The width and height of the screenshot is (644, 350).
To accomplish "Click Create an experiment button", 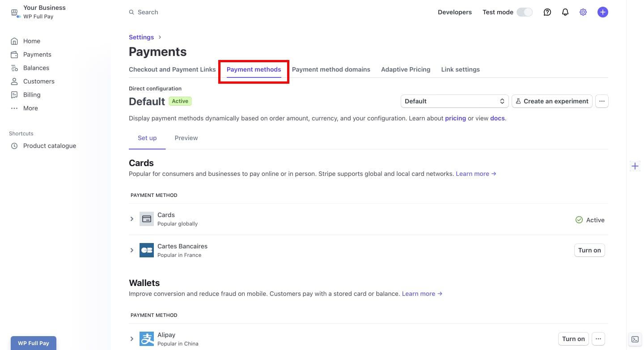I will click(552, 101).
